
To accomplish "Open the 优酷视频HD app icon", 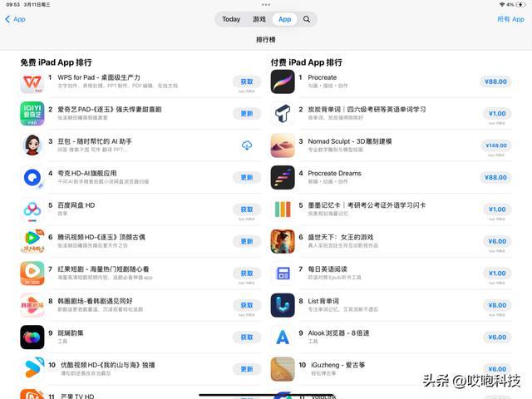I will point(32,369).
